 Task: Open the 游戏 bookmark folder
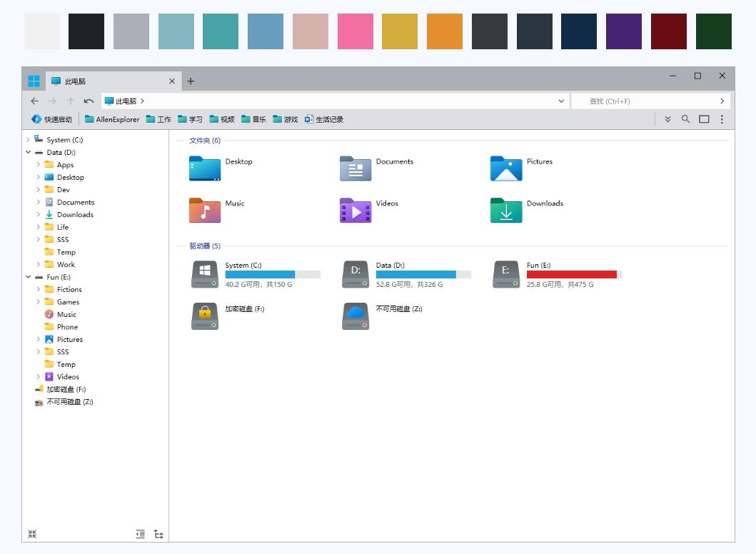(x=286, y=119)
